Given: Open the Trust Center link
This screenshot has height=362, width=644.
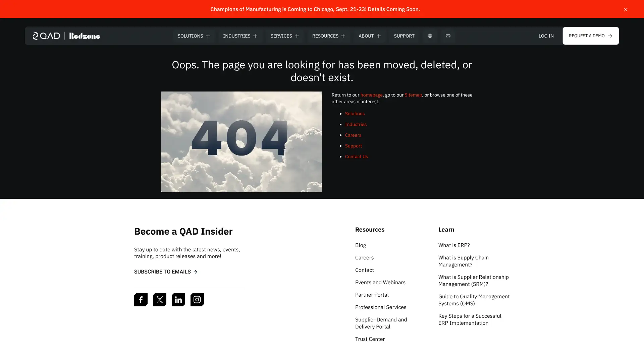Looking at the screenshot, I should point(370,339).
